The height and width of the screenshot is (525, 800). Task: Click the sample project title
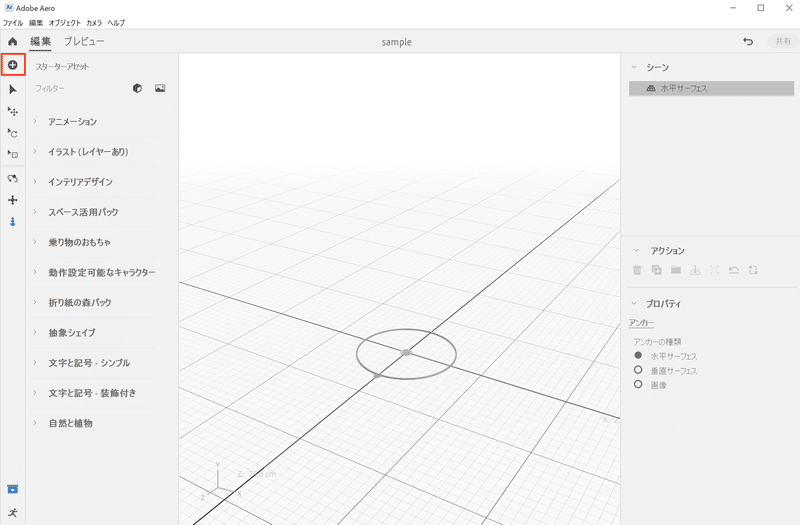[396, 42]
